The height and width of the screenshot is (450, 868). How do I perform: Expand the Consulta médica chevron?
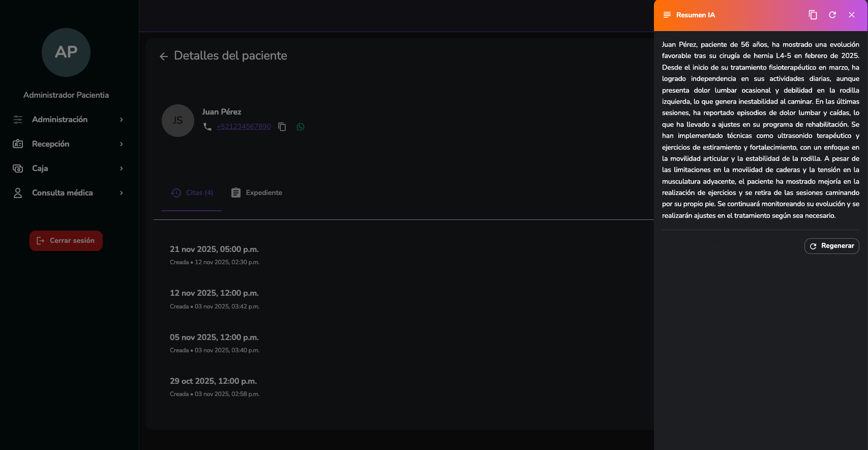click(122, 193)
